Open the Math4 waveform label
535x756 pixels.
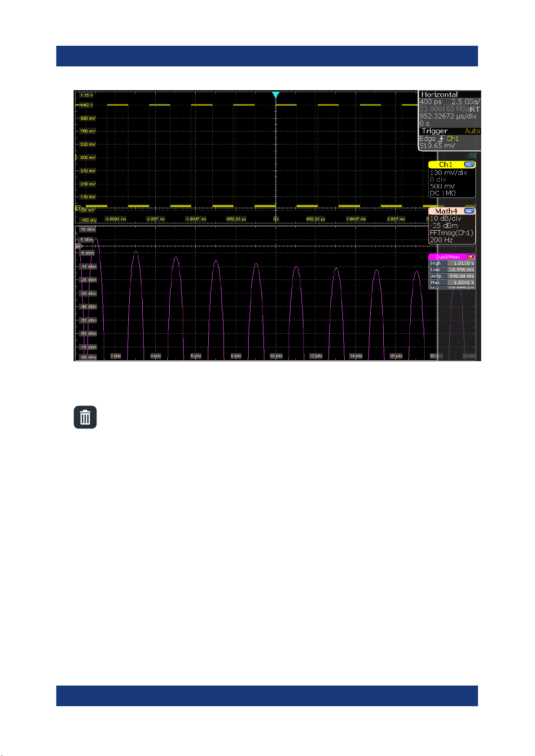point(446,211)
